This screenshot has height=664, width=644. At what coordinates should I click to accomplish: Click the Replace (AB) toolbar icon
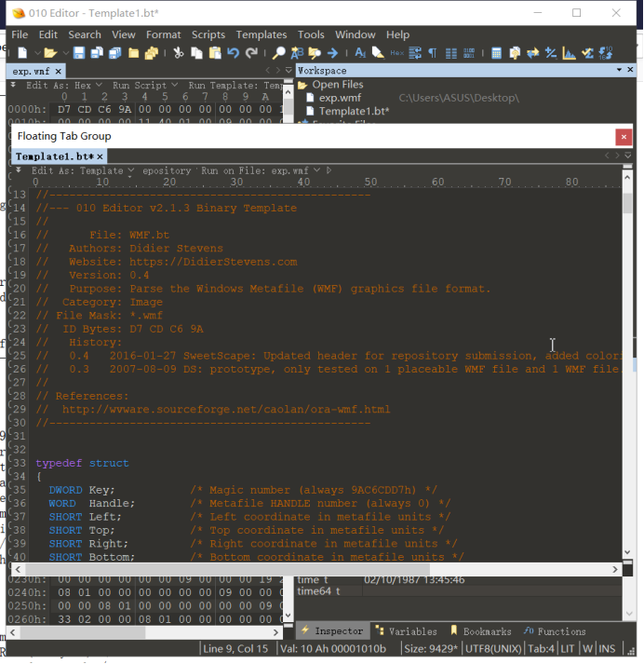coord(297,53)
